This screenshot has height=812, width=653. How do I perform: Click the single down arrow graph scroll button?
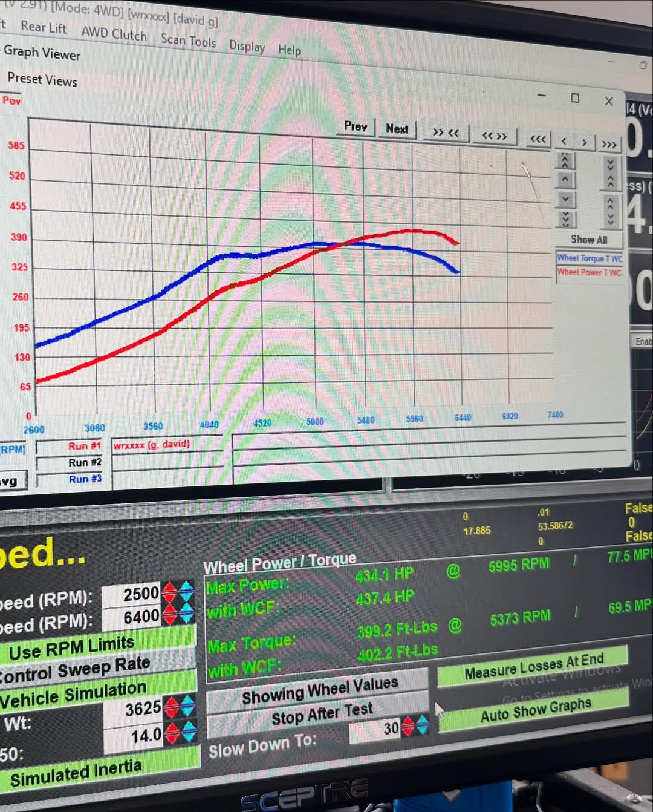[x=565, y=198]
